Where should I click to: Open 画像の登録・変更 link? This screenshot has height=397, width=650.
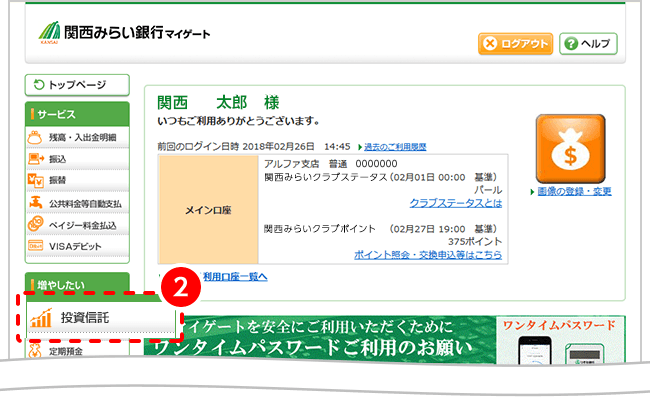click(x=574, y=191)
